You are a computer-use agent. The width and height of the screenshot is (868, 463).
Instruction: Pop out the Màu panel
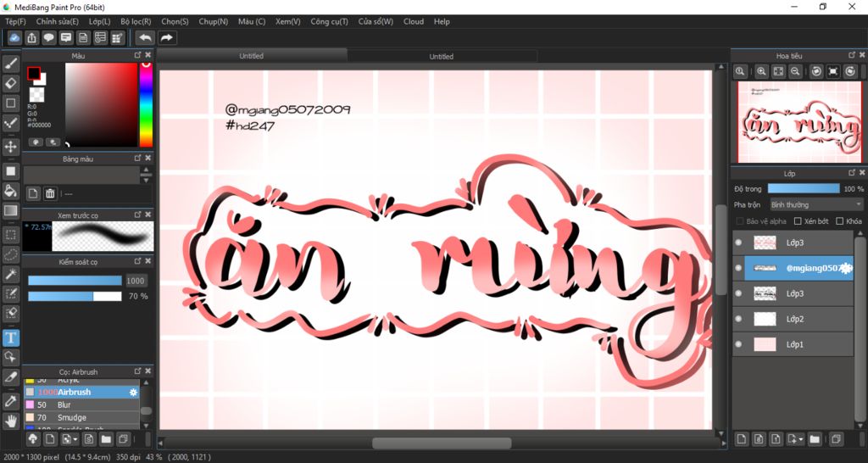(x=138, y=55)
